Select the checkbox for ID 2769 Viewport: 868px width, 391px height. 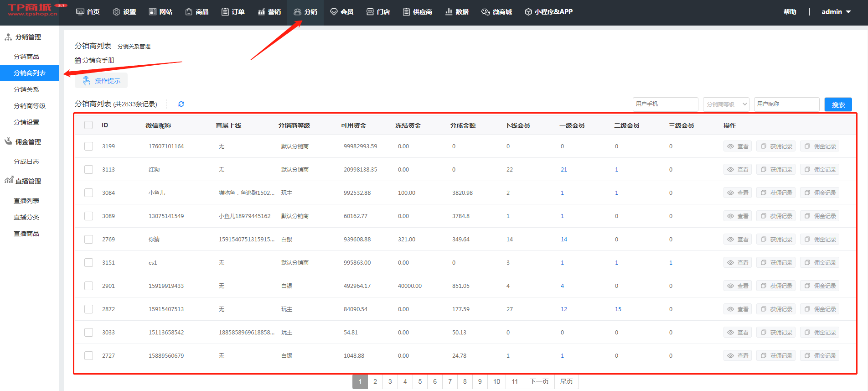88,240
